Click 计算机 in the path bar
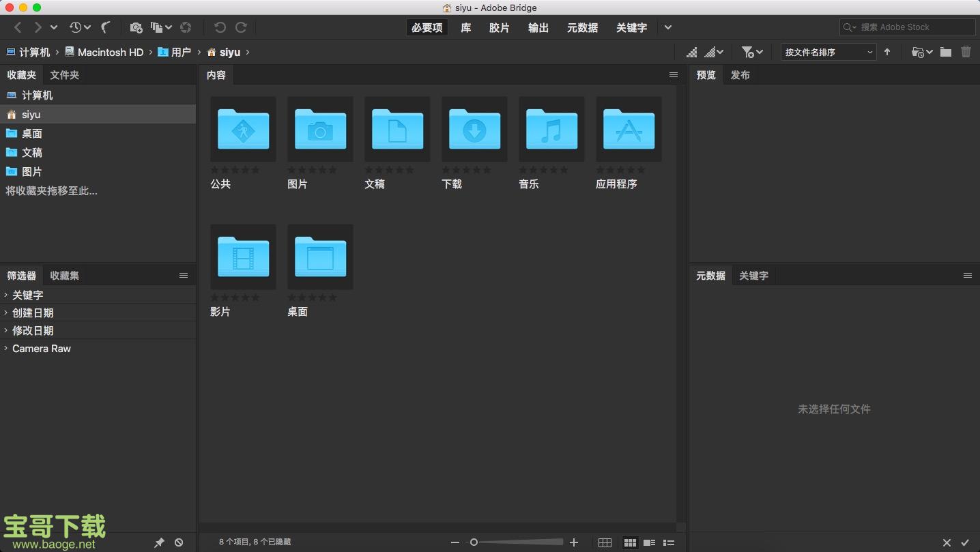 pos(28,52)
